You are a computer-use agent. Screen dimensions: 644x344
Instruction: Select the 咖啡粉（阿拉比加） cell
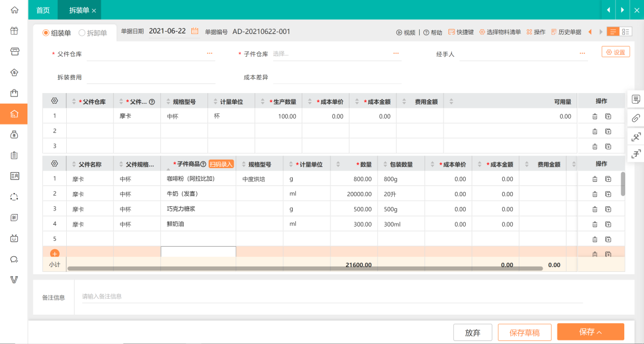tap(199, 179)
